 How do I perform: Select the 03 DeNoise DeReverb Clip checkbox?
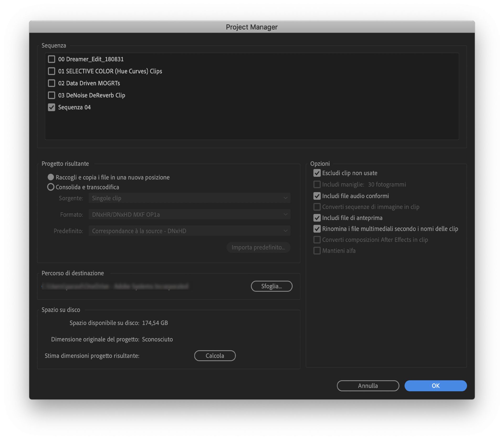pos(51,95)
